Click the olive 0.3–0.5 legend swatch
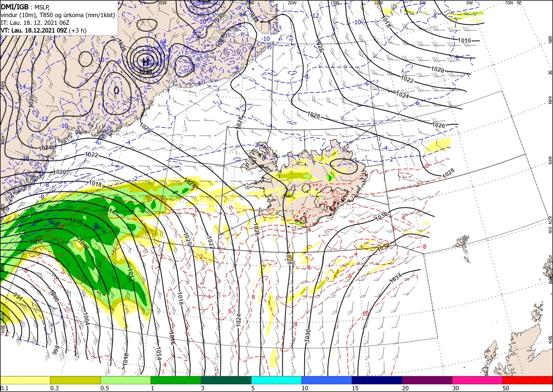 coord(75,380)
